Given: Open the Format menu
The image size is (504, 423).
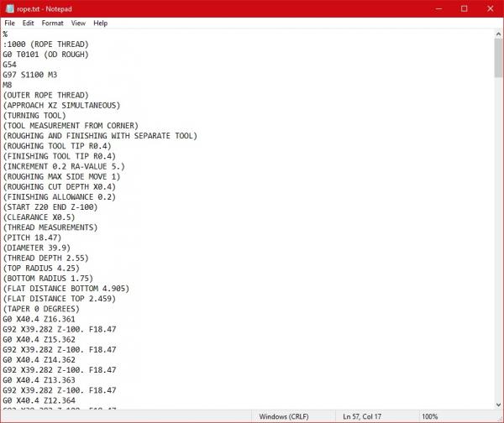Looking at the screenshot, I should 53,23.
